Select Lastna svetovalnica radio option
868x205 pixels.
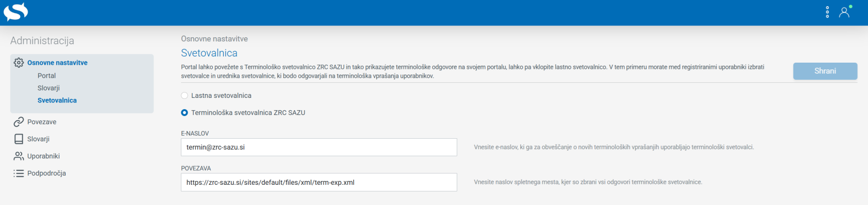184,95
